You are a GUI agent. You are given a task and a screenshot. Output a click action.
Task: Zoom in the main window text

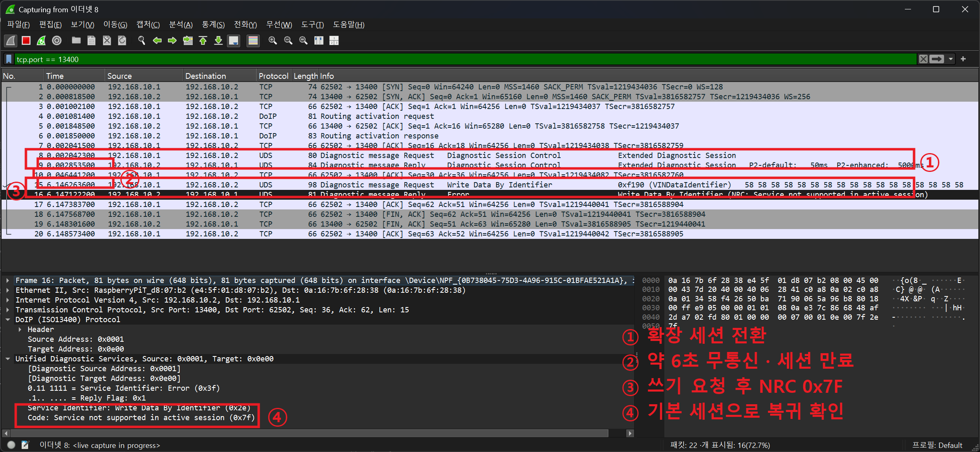[x=272, y=40]
